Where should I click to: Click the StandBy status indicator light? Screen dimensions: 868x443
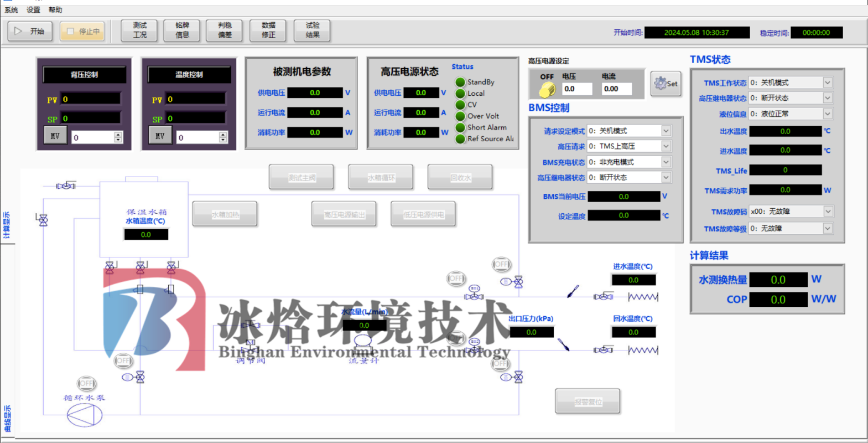coord(460,82)
